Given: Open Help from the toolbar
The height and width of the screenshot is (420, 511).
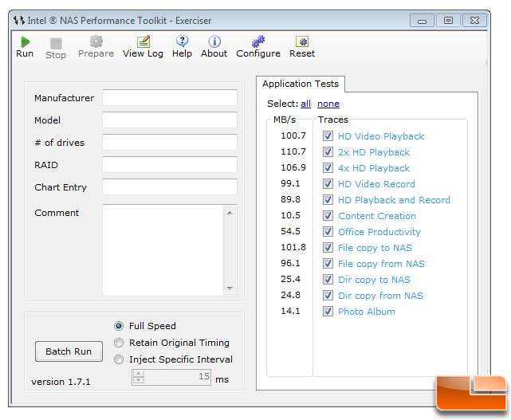Looking at the screenshot, I should tap(182, 41).
